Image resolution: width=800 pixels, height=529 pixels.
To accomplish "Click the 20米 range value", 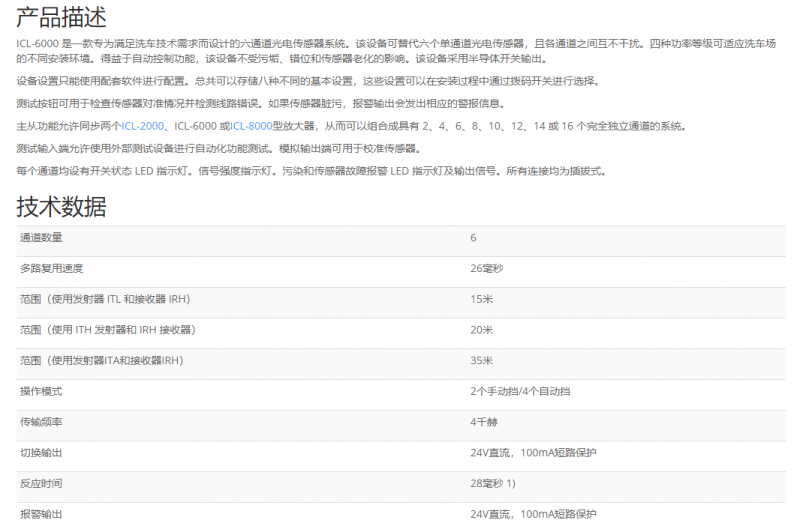I will (481, 329).
